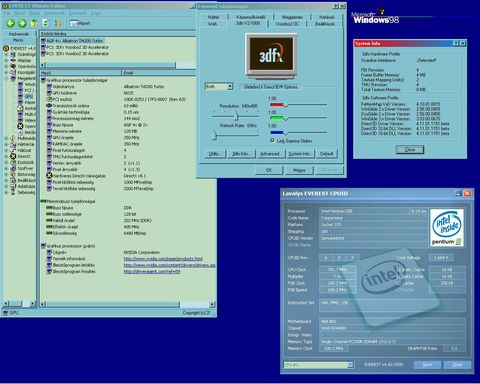Screen dimensions: 480x384
Task: Click the System Info... button
Action: pyautogui.click(x=300, y=154)
